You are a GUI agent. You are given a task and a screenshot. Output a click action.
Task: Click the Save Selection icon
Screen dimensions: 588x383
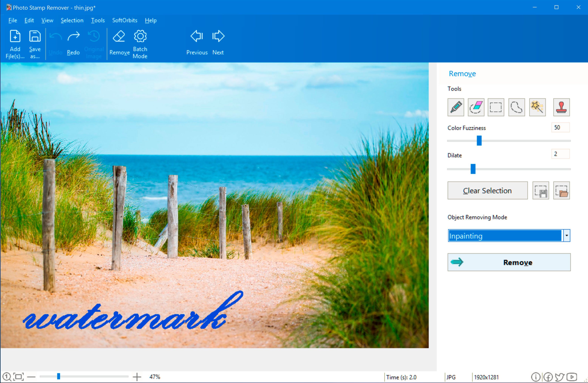click(x=541, y=190)
